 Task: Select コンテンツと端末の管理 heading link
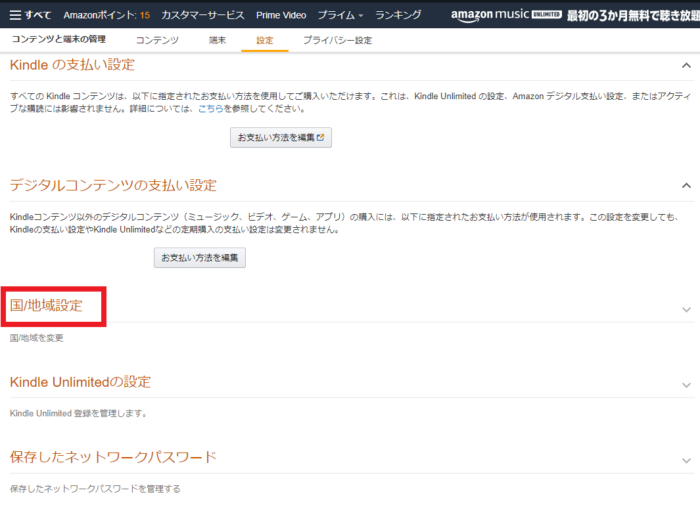click(58, 39)
